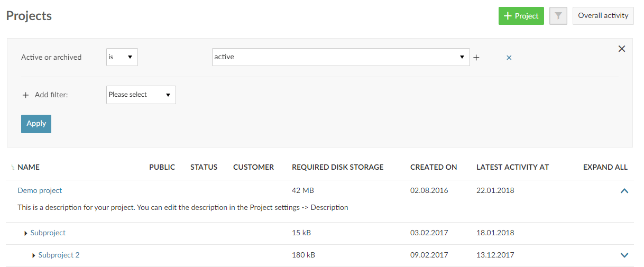Click the green + Project button
Image resolution: width=644 pixels, height=267 pixels.
tap(521, 16)
